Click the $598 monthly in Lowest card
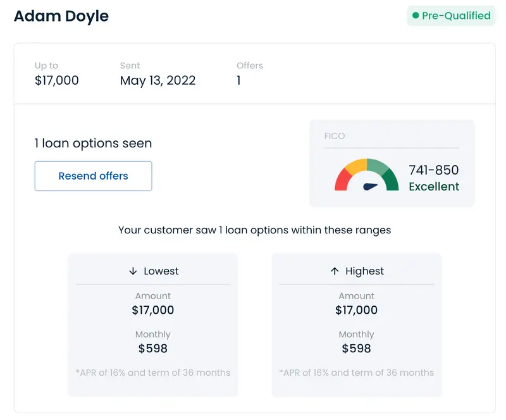This screenshot has height=420, width=506. click(153, 349)
